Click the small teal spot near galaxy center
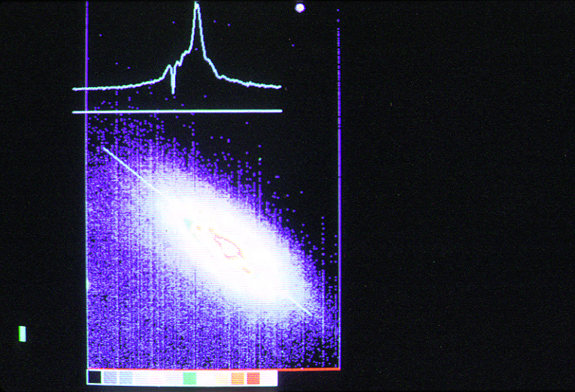This screenshot has width=575, height=392. click(188, 222)
